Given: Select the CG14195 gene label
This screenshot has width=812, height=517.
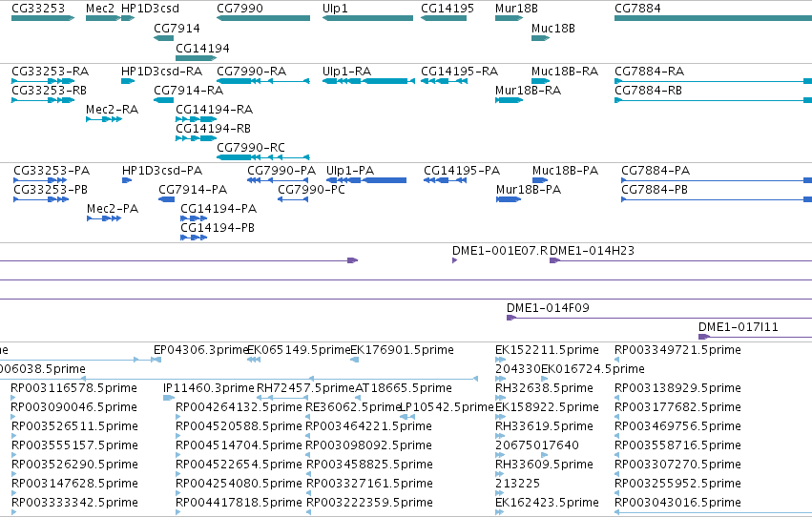Looking at the screenshot, I should 448,9.
